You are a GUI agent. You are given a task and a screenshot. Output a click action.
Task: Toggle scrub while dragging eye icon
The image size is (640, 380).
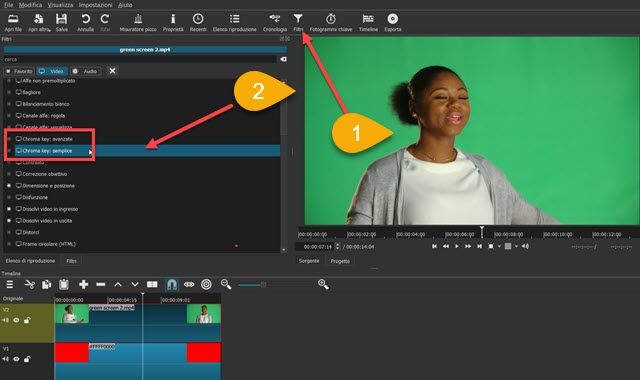point(189,284)
